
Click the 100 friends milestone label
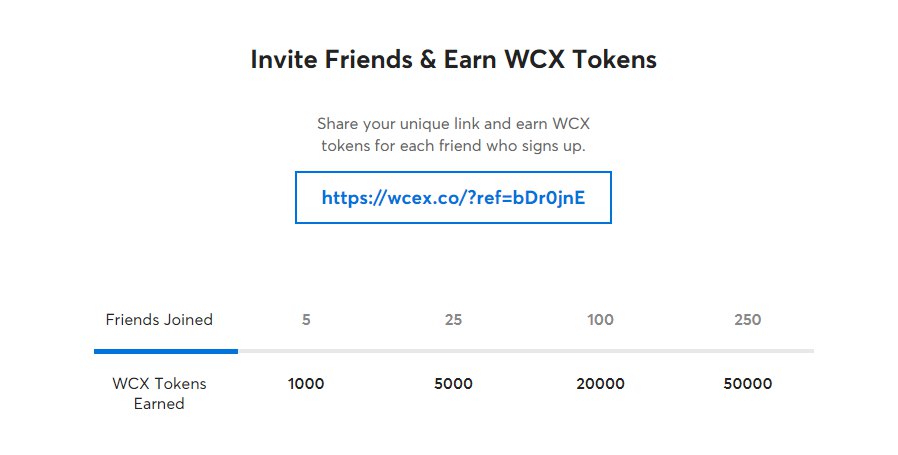[x=600, y=319]
